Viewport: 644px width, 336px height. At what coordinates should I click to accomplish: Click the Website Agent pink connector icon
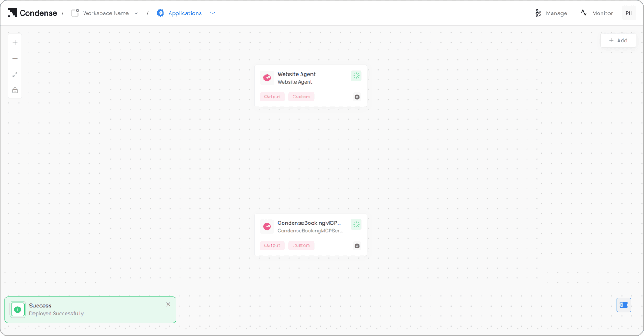(267, 78)
